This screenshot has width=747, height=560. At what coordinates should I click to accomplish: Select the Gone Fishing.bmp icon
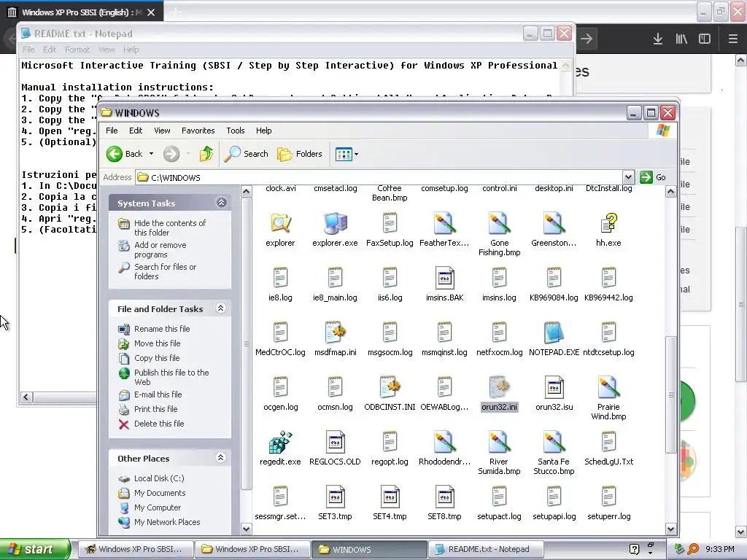tap(499, 223)
